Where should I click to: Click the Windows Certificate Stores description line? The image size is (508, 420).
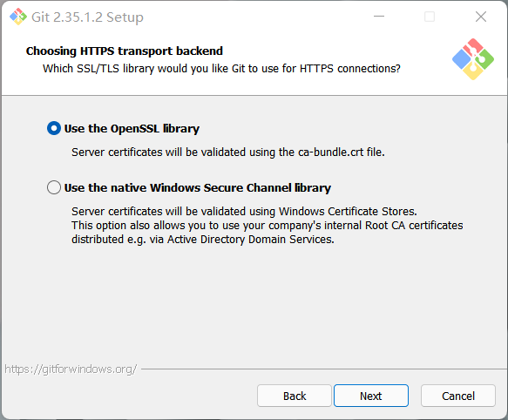point(244,212)
